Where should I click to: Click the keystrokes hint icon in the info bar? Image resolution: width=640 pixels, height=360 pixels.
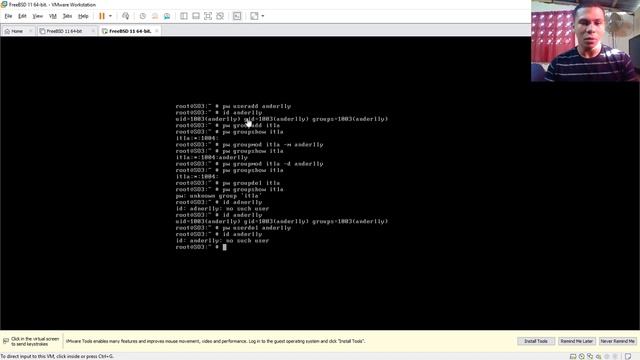pyautogui.click(x=6, y=341)
